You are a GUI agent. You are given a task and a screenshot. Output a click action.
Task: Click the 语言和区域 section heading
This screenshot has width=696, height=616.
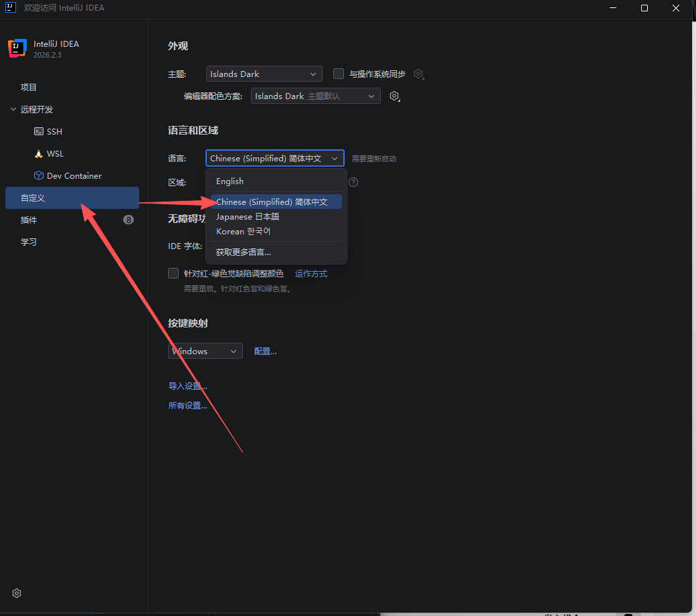(x=193, y=131)
